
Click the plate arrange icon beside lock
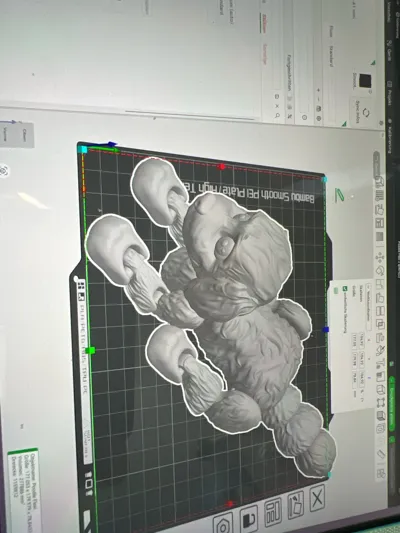pos(273,512)
